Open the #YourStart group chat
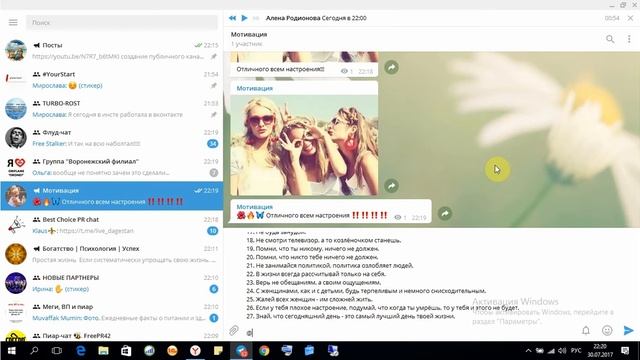This screenshot has width=640, height=360. tap(111, 80)
